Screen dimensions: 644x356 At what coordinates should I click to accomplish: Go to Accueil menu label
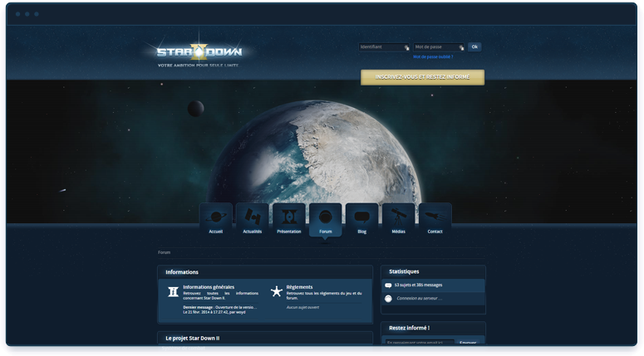click(x=215, y=232)
